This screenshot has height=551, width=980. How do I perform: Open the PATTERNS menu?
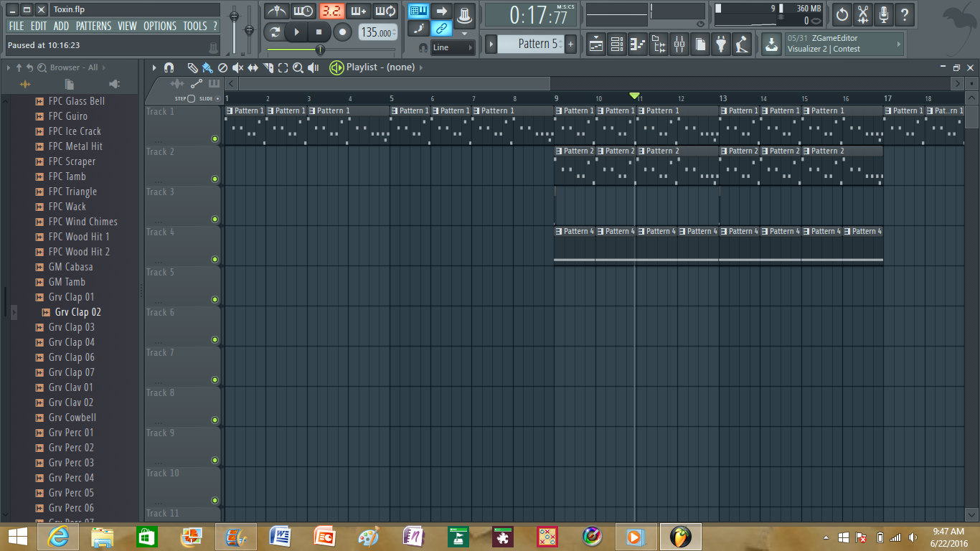click(94, 26)
